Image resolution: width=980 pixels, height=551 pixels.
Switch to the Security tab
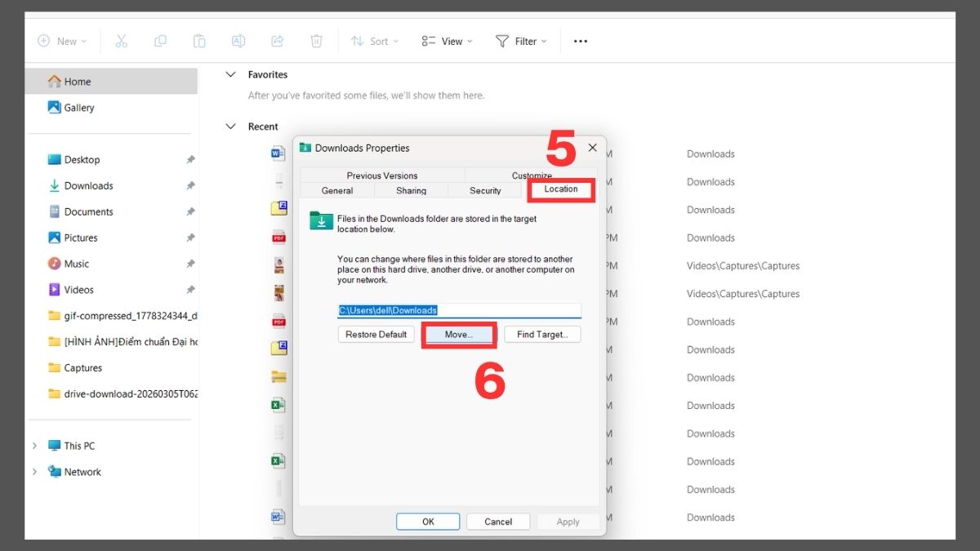(x=485, y=190)
